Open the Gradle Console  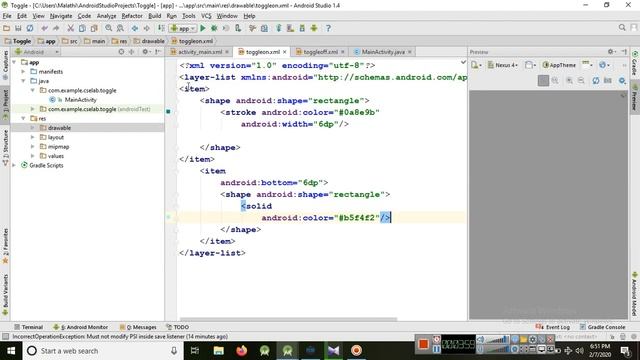tap(602, 327)
